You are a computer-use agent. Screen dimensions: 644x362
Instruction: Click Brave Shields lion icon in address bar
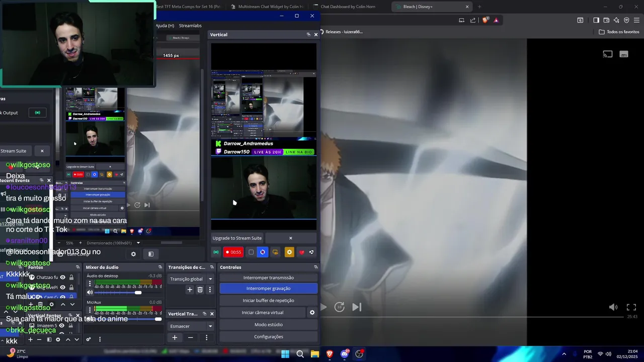tap(485, 20)
